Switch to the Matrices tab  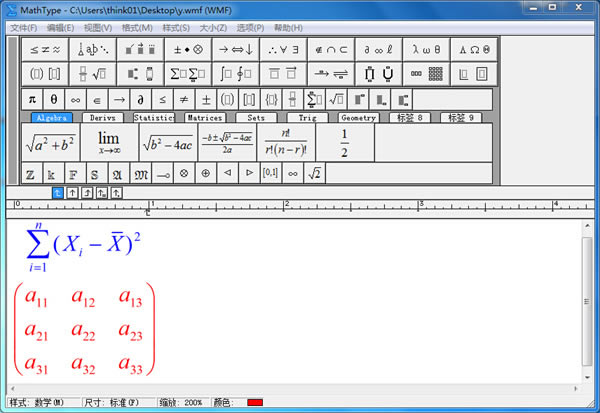205,118
